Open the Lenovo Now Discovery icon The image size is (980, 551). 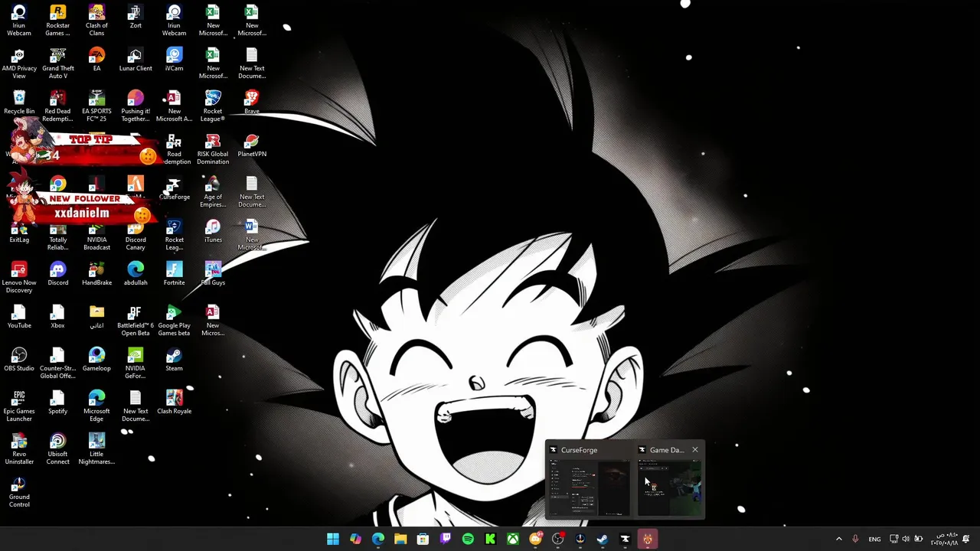[19, 278]
